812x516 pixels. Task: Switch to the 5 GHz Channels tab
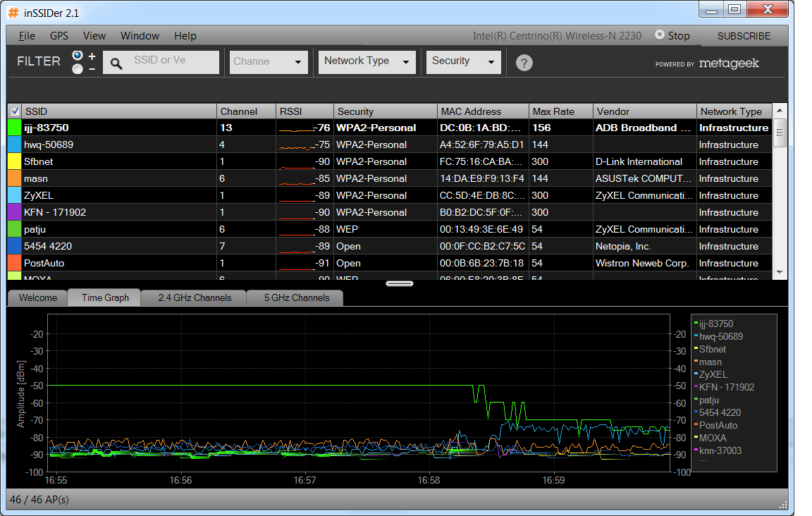click(x=297, y=298)
